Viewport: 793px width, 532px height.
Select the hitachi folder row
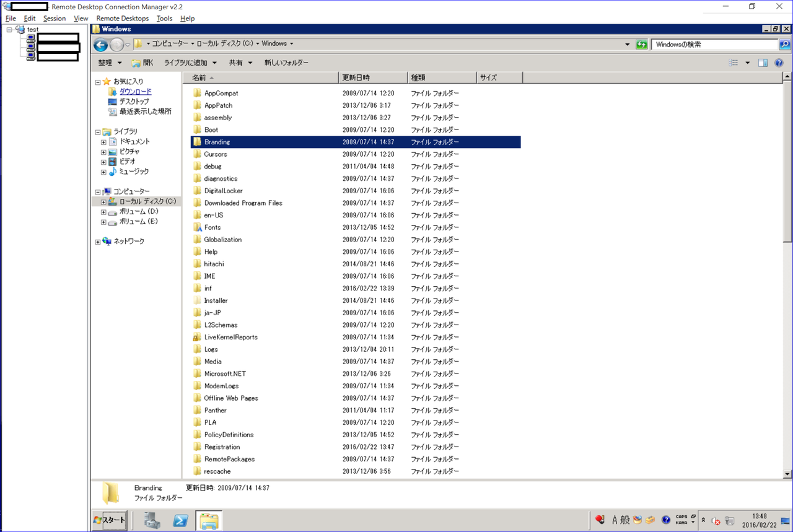click(356, 264)
